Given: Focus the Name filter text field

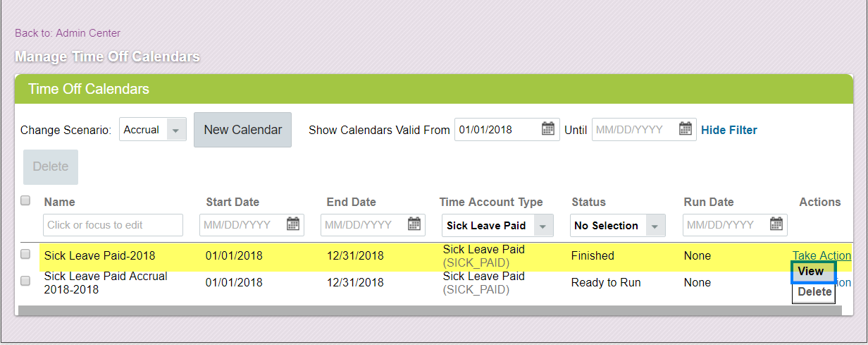Looking at the screenshot, I should coord(113,225).
